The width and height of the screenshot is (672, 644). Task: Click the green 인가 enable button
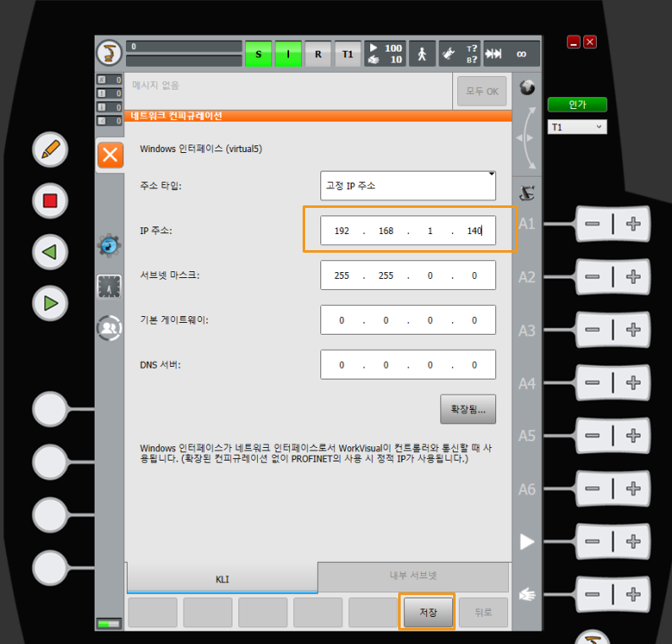[576, 105]
